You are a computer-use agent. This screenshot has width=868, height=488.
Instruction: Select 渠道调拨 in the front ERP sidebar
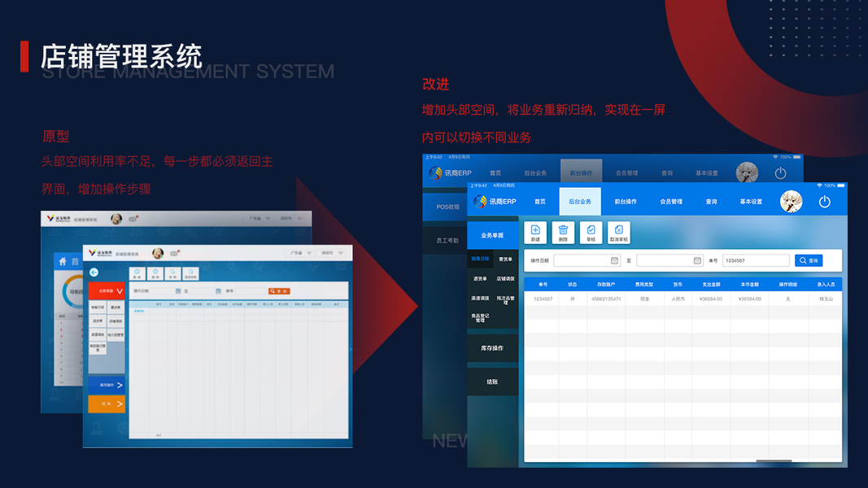(x=480, y=298)
